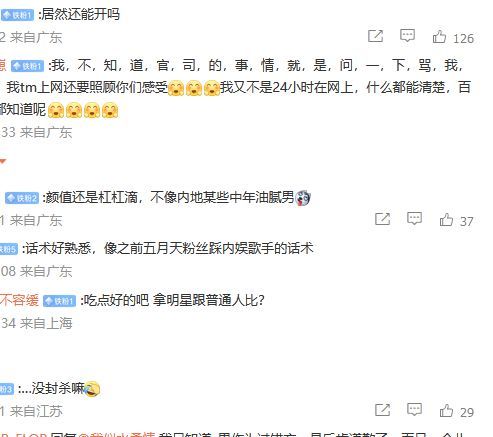Click the 126 like count
This screenshot has height=437, width=493.
click(463, 39)
